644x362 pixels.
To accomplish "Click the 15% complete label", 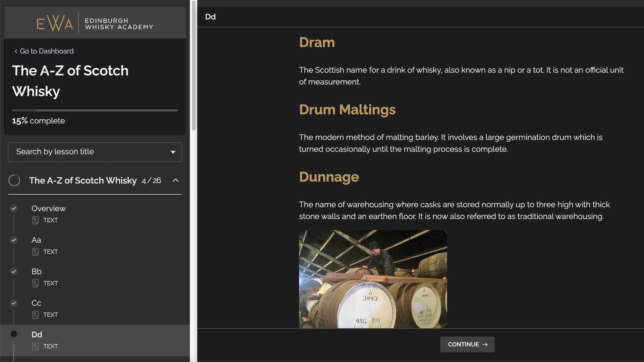I will point(39,121).
